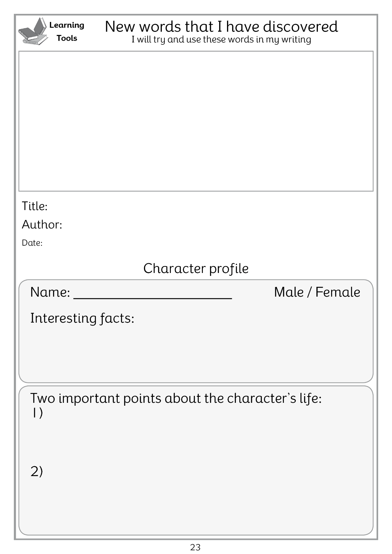The height and width of the screenshot is (554, 392).
Task: Click the point 2) marker
Action: pyautogui.click(x=37, y=471)
